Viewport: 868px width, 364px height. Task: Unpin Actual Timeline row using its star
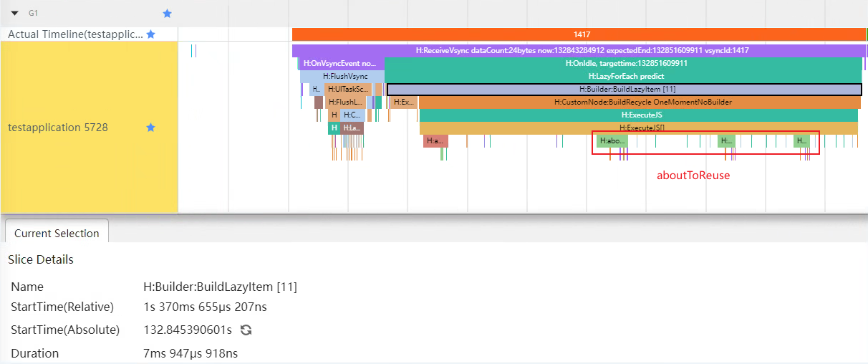150,34
